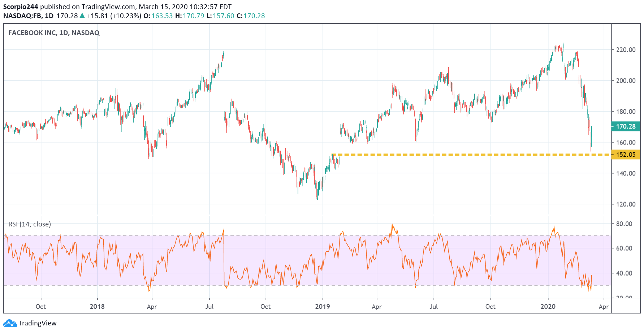Click the RSI 40.00 axis label

tap(624, 273)
